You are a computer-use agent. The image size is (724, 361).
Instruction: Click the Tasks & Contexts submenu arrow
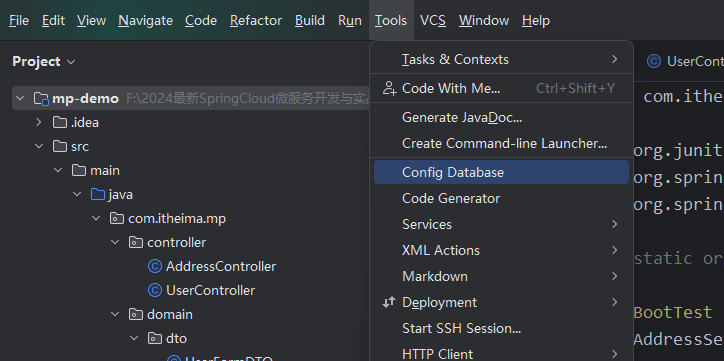pos(614,59)
